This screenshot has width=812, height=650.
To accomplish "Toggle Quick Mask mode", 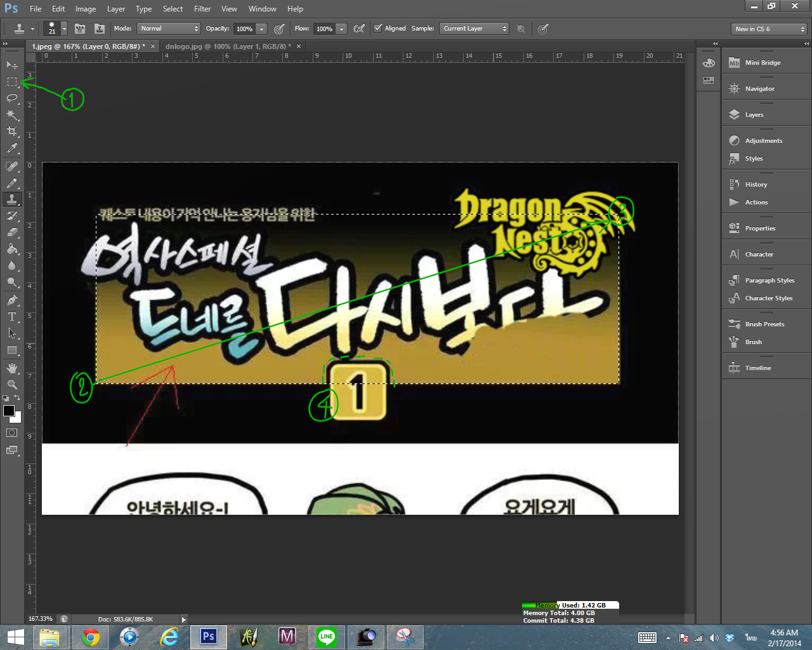I will (12, 432).
